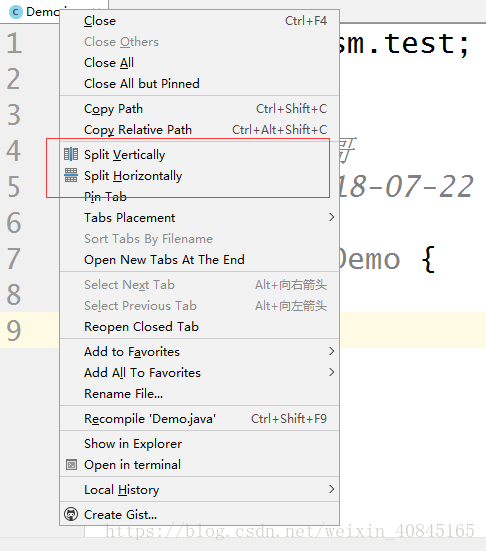Viewport: 486px width, 551px height.
Task: Expand the Add to Favorites submenu arrow
Action: [331, 351]
